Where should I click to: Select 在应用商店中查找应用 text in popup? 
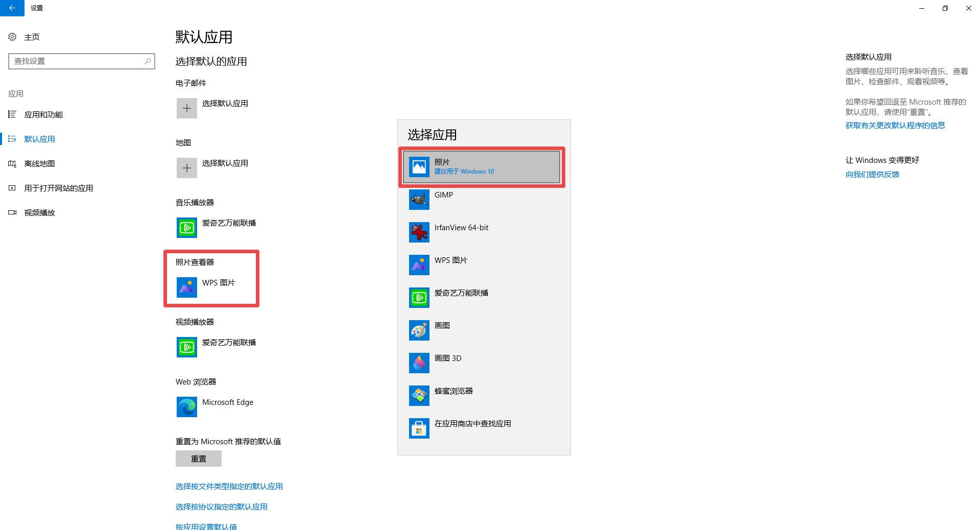pyautogui.click(x=473, y=424)
